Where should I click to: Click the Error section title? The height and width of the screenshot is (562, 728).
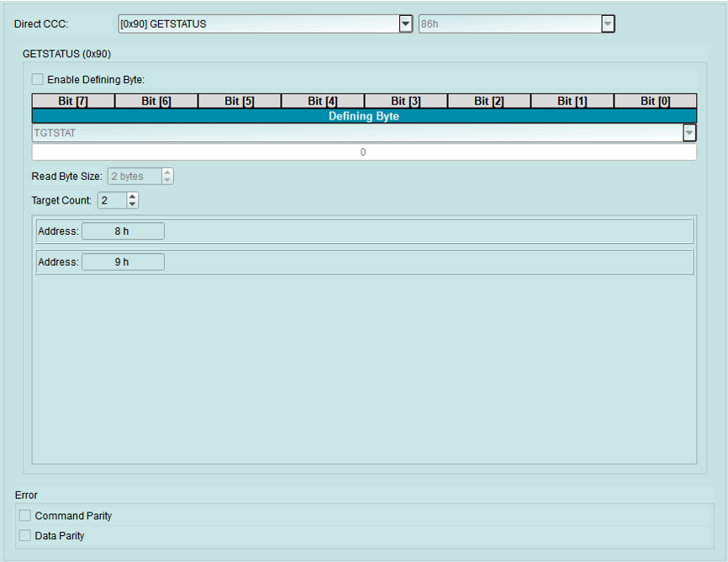pyautogui.click(x=26, y=495)
